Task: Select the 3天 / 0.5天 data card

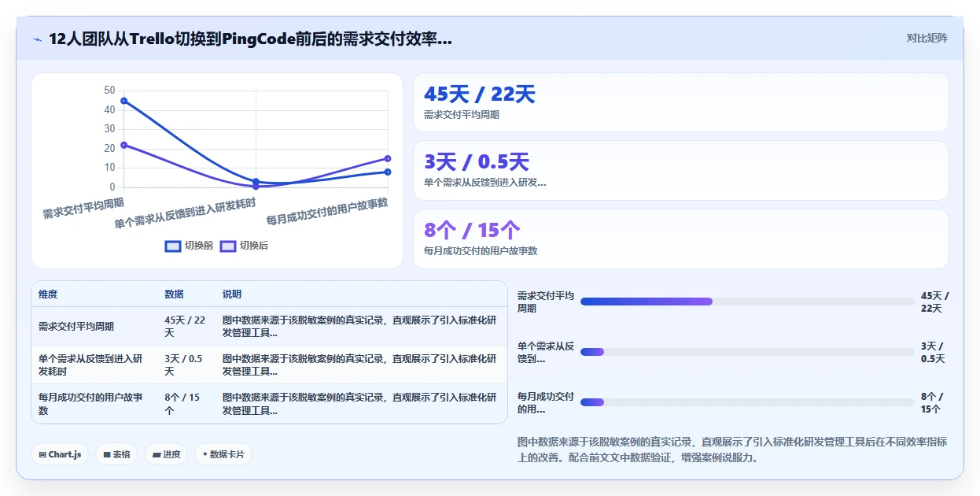Action: [680, 170]
